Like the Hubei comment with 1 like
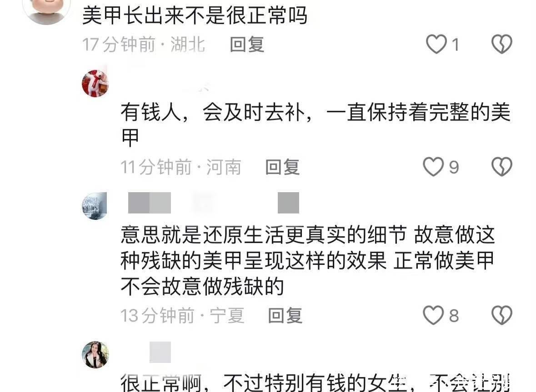Viewport: 536px width, 392px height. click(x=436, y=44)
